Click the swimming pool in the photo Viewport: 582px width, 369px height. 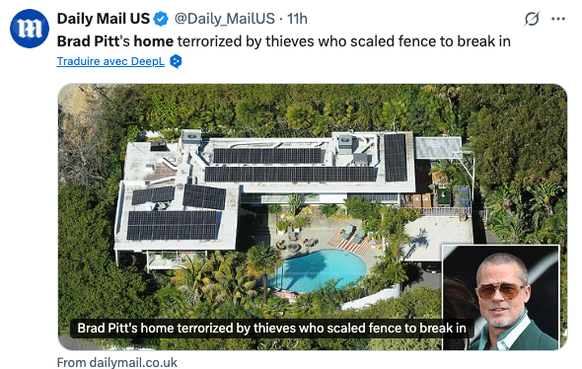pos(317,270)
